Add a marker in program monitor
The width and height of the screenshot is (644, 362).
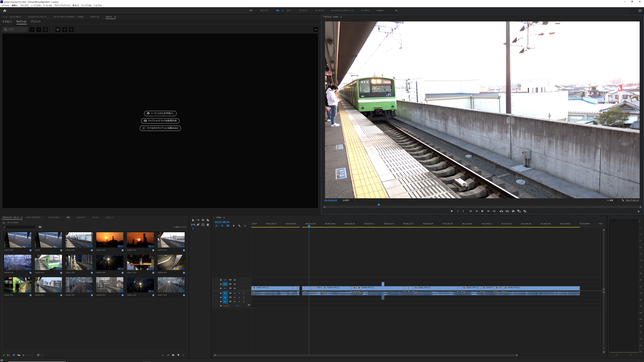pos(451,211)
